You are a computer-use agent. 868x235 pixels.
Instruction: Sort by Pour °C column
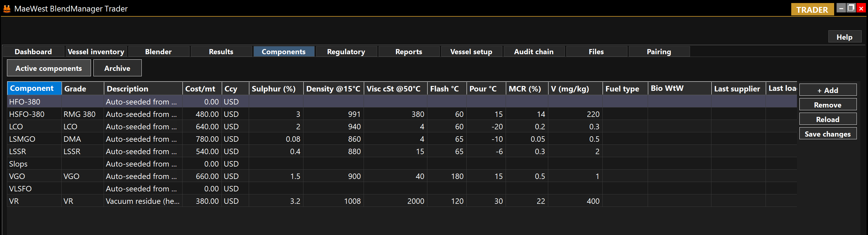pyautogui.click(x=486, y=88)
